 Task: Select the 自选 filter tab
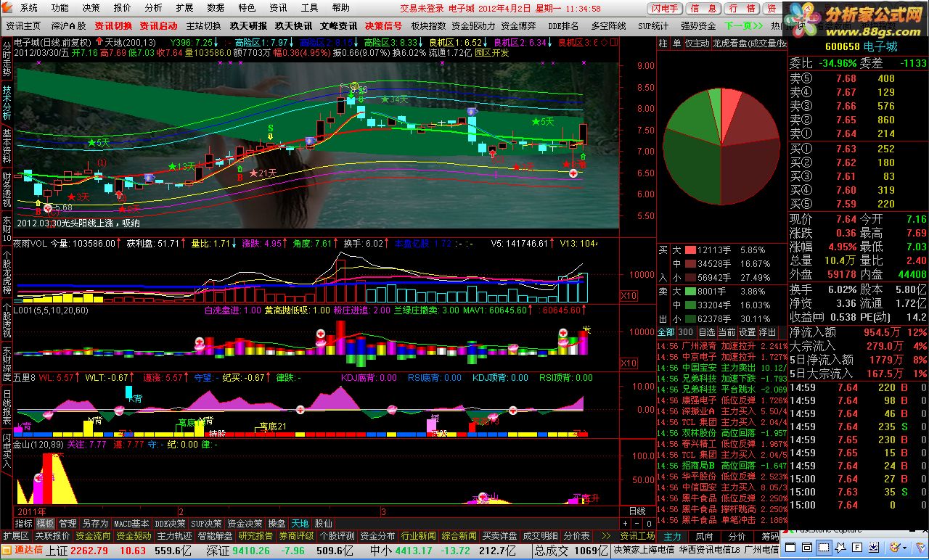pos(706,332)
